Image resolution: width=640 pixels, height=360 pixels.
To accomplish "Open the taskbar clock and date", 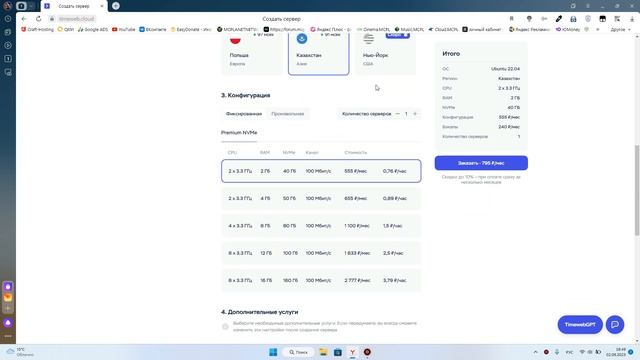I will (616, 352).
